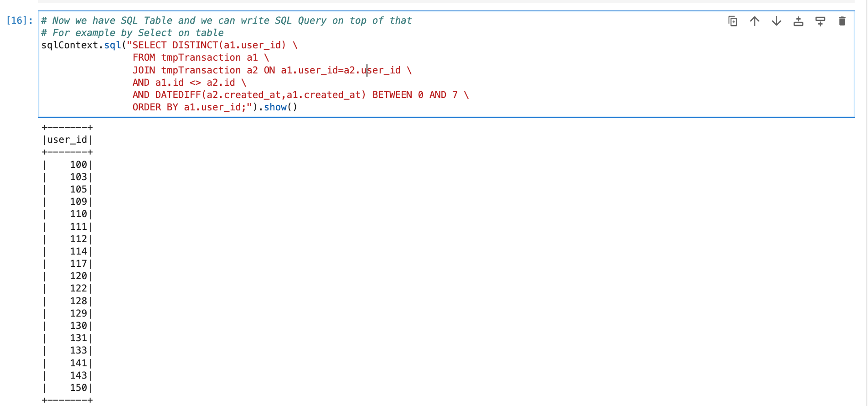Click the user_id output column header
This screenshot has width=868, height=406.
(x=67, y=140)
